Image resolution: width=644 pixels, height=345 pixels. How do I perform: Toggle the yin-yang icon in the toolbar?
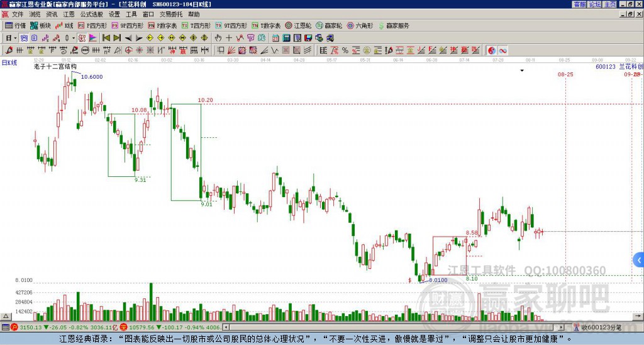pyautogui.click(x=492, y=50)
